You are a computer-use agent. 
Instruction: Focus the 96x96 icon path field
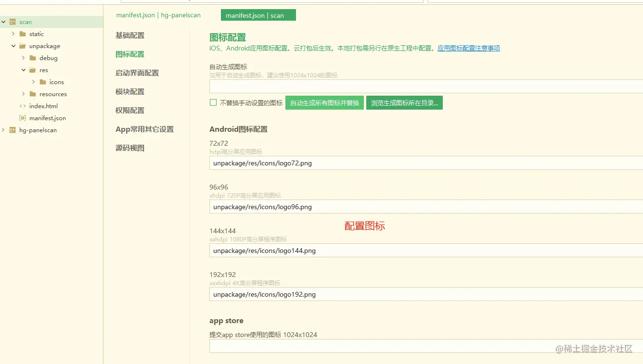pyautogui.click(x=426, y=207)
